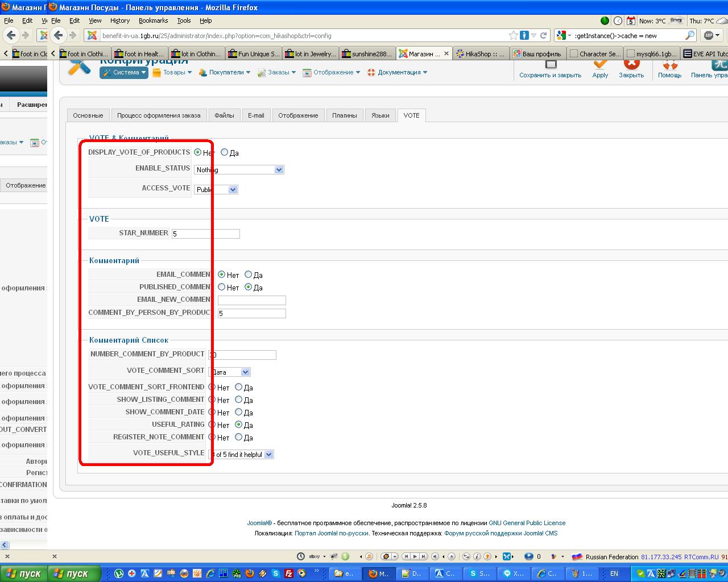This screenshot has height=582, width=728.
Task: Open the Процесс оформления заказа tab
Action: tap(159, 115)
